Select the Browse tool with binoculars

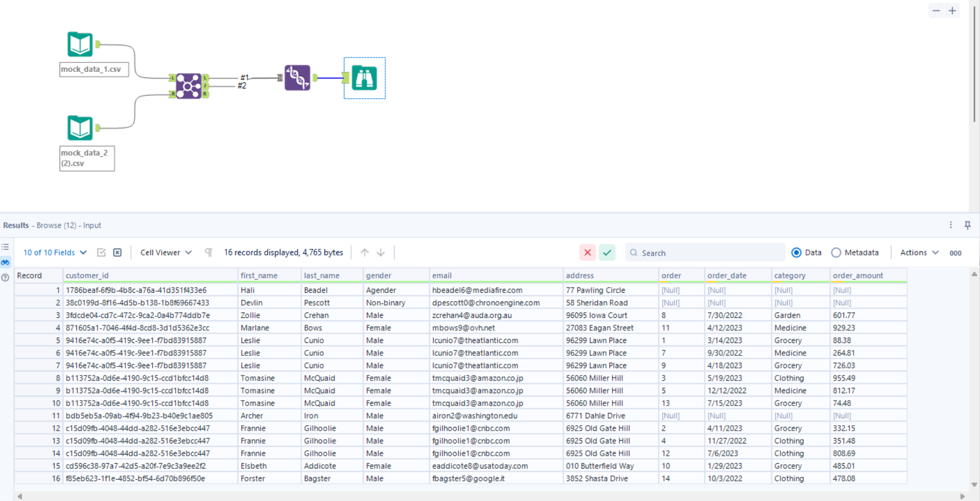pyautogui.click(x=364, y=78)
